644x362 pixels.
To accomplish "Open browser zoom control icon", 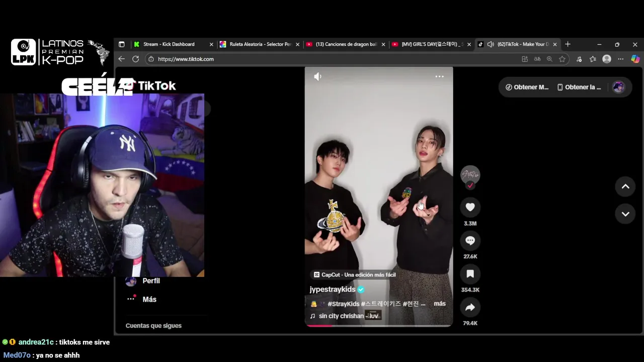I will pyautogui.click(x=549, y=59).
